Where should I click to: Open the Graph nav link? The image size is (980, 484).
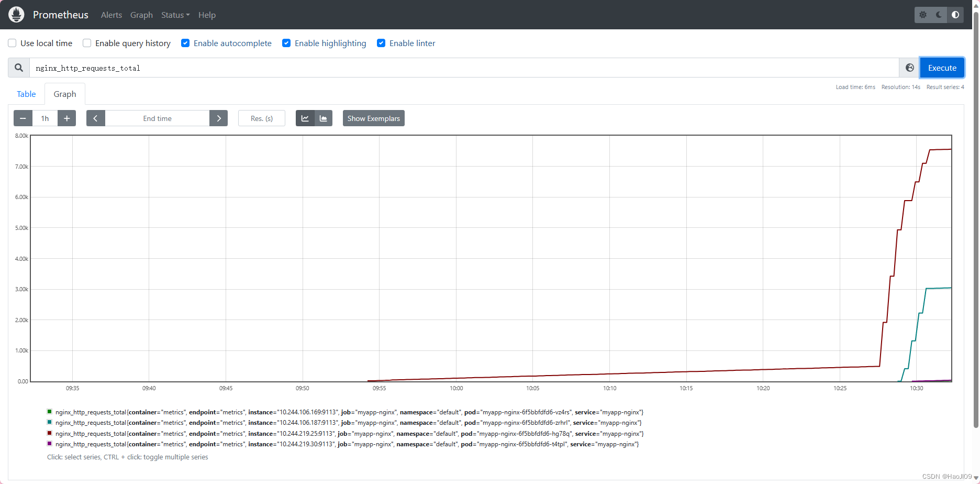point(141,15)
